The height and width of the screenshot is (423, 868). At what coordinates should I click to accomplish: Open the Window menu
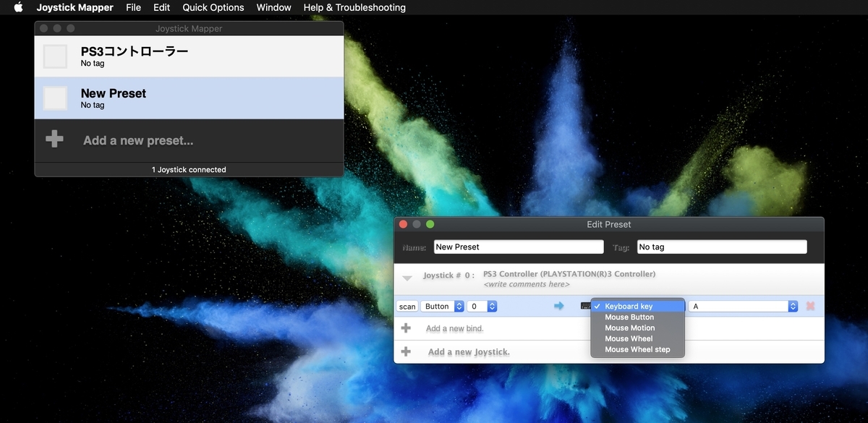point(274,7)
